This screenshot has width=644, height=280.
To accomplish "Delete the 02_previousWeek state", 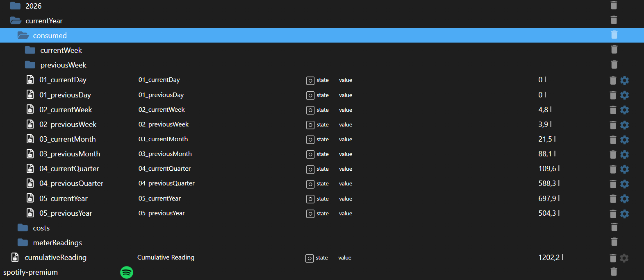I will 613,125.
